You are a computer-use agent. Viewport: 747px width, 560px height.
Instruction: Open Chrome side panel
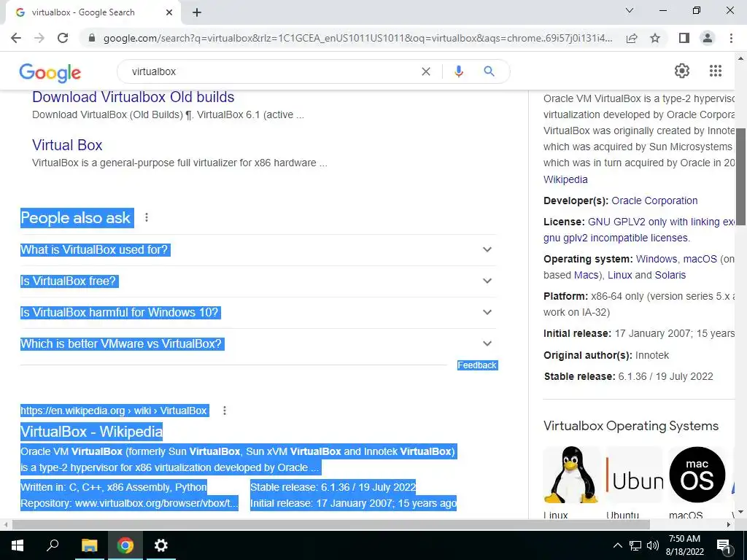click(684, 38)
